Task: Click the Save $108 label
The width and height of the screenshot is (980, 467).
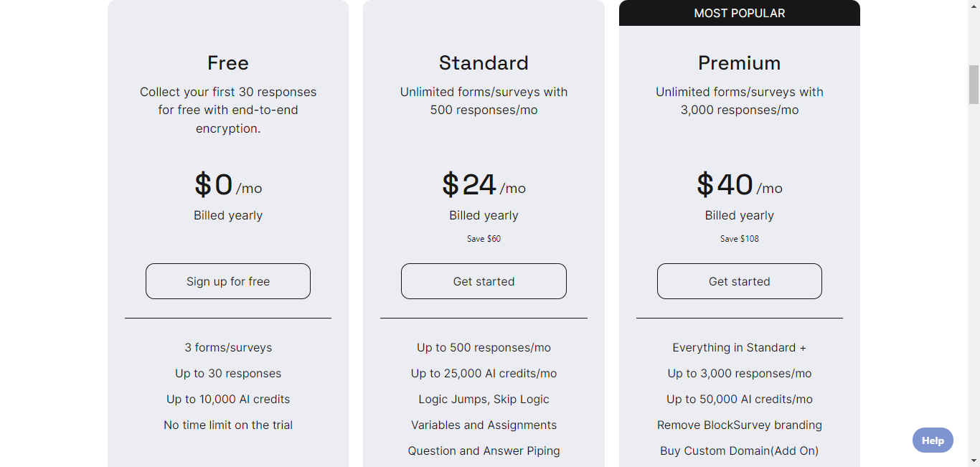Action: [740, 239]
